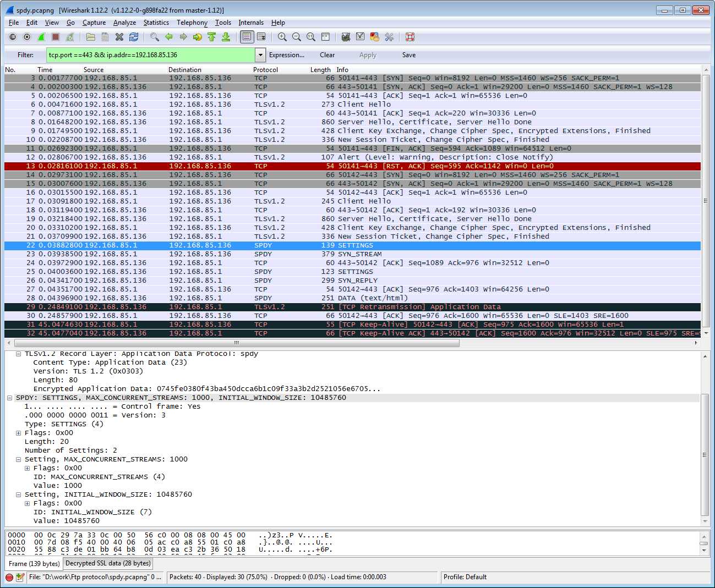This screenshot has height=588, width=715.
Task: Go to specific packet number icon
Action: pos(198,37)
